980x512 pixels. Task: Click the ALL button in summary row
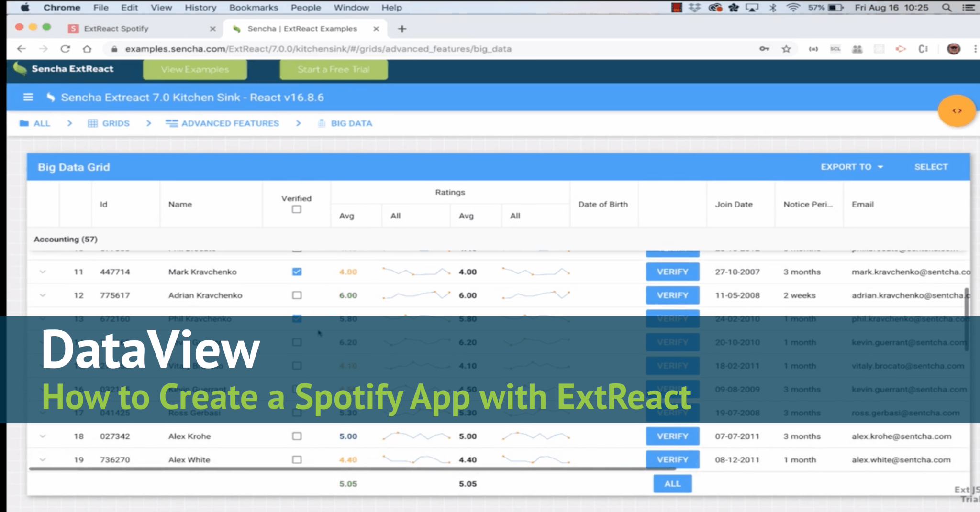click(x=672, y=484)
